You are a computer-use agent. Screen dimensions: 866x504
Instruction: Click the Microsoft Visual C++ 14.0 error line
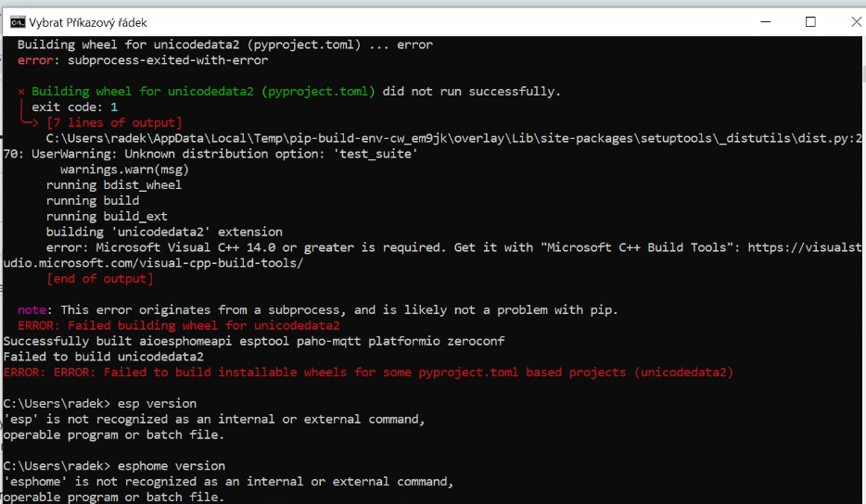(453, 247)
